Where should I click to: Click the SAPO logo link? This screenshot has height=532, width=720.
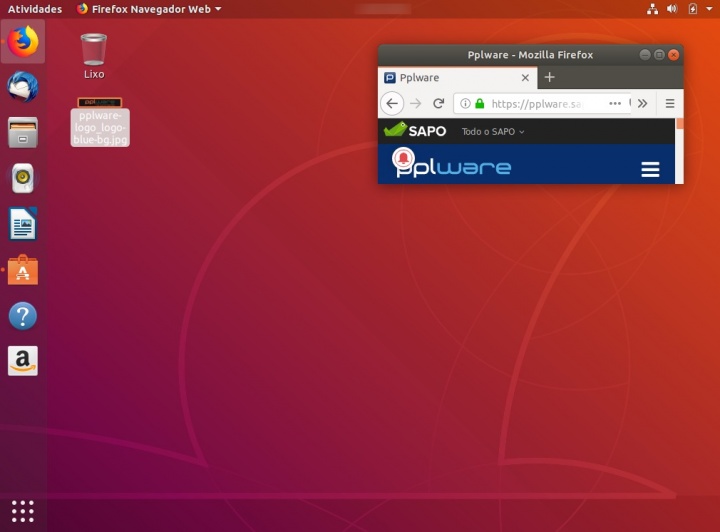tap(415, 131)
